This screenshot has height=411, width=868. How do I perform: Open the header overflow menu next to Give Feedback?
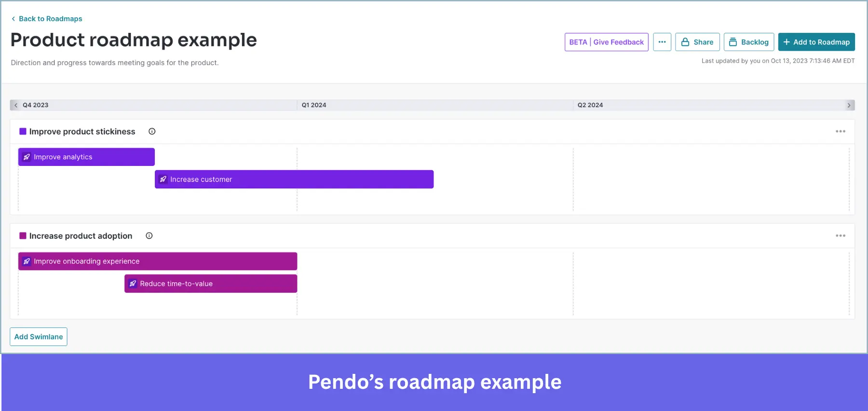662,42
